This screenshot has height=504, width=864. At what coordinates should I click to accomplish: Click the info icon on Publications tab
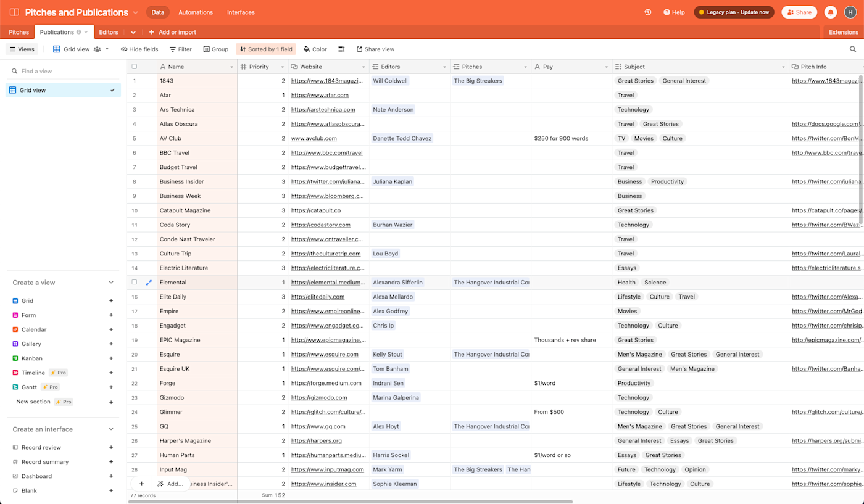(78, 32)
